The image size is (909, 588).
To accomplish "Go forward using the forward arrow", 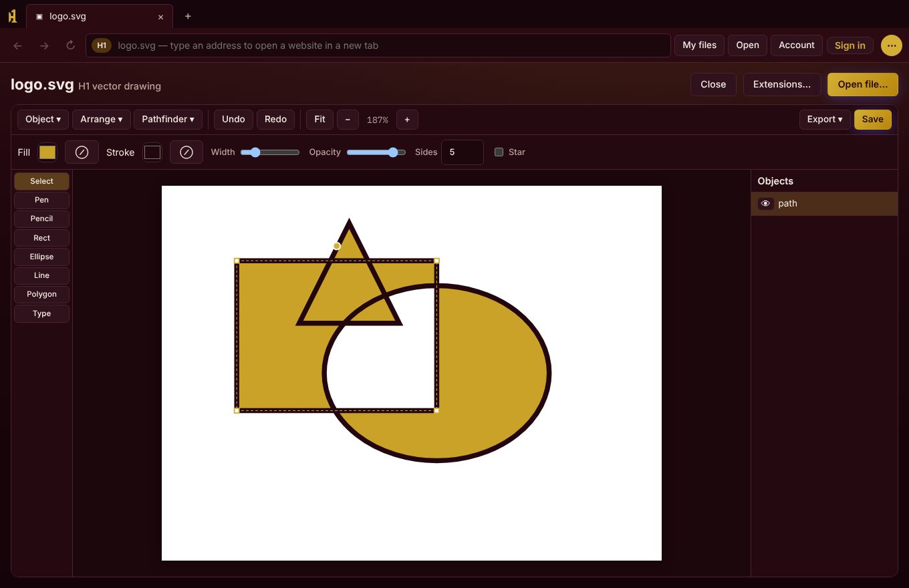I will [x=44, y=45].
